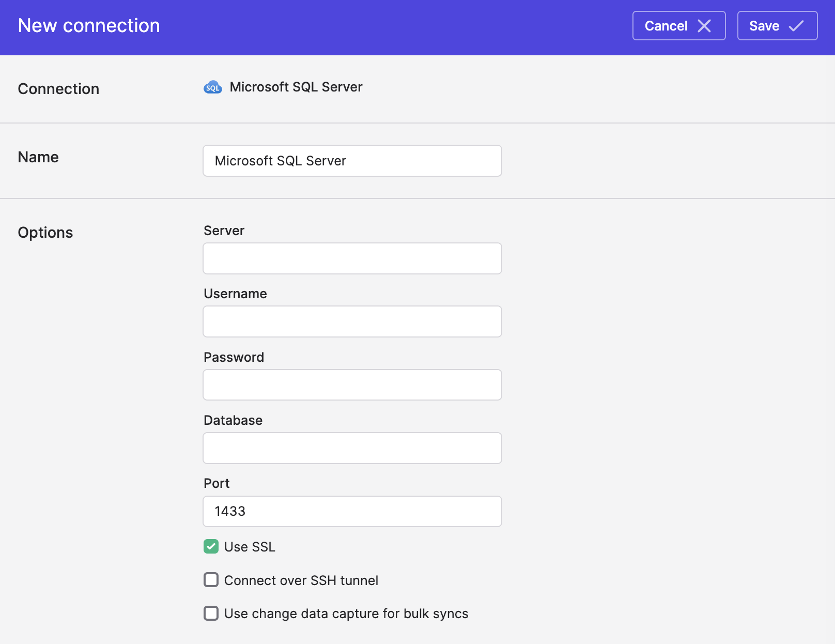Click the Password field label
This screenshot has width=835, height=644.
tap(234, 357)
